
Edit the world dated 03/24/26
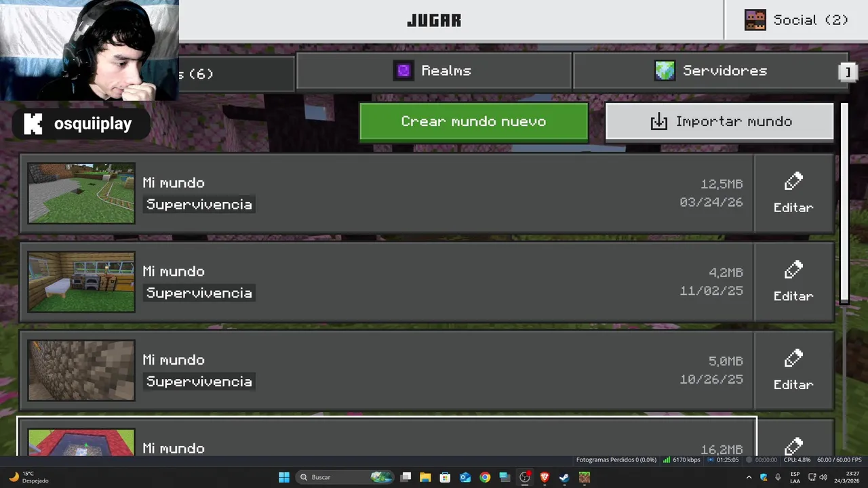(x=793, y=193)
